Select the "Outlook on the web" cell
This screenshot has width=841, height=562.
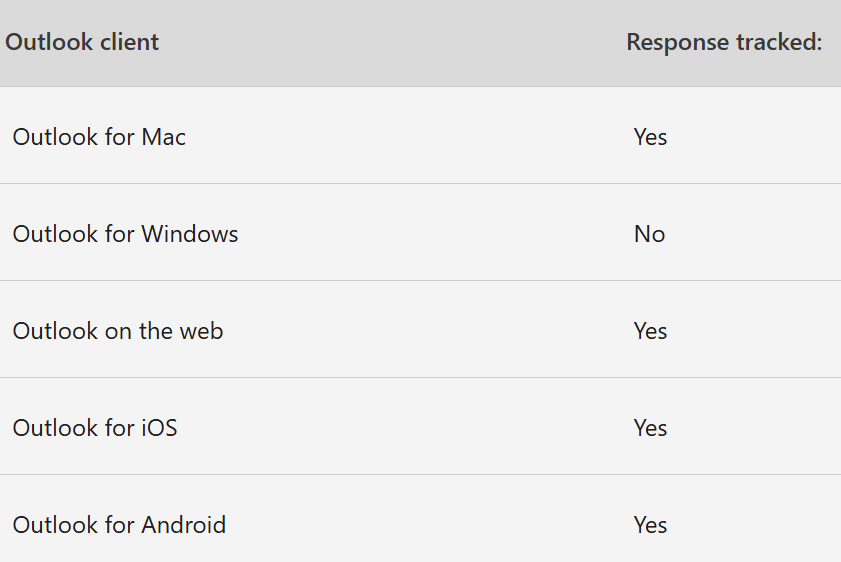(x=118, y=331)
